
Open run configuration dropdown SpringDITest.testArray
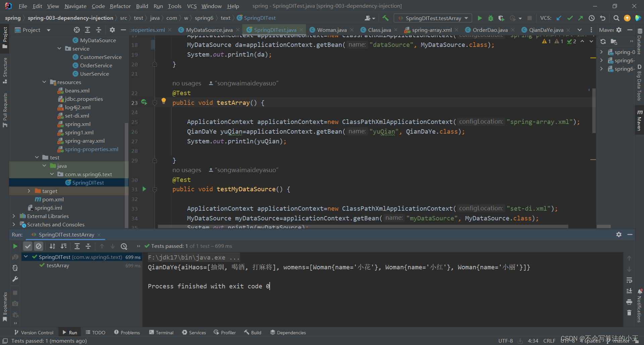(433, 18)
